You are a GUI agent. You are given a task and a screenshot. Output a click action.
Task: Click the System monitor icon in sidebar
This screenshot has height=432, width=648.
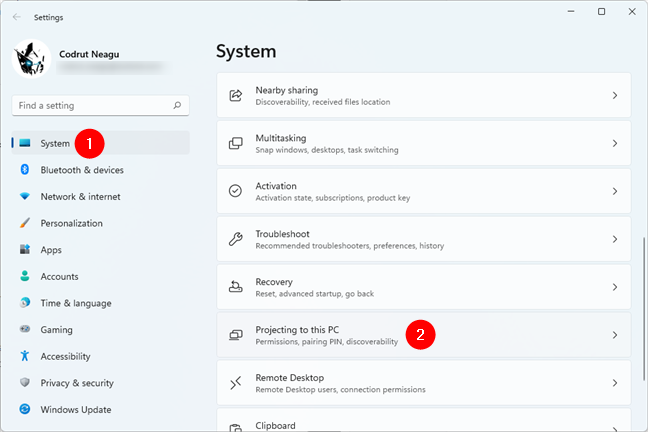point(25,143)
